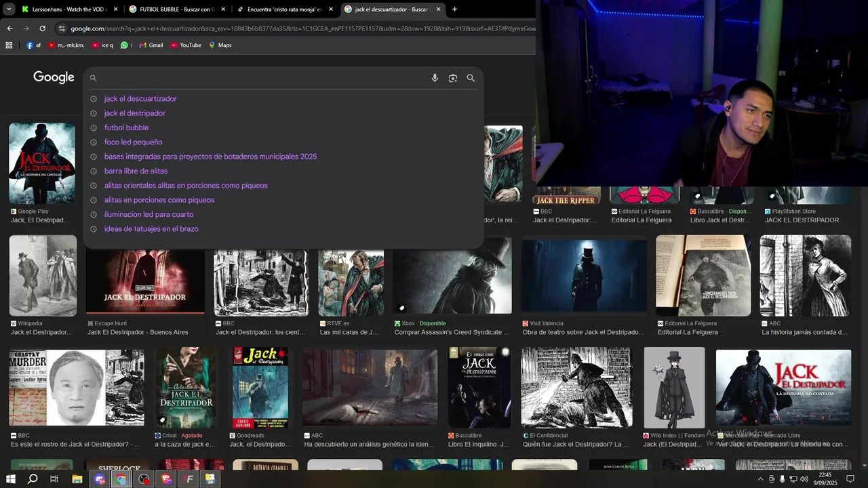This screenshot has width=868, height=488.
Task: Select suggestion 'ideas de tatuajes en el brazo'
Action: pos(151,229)
